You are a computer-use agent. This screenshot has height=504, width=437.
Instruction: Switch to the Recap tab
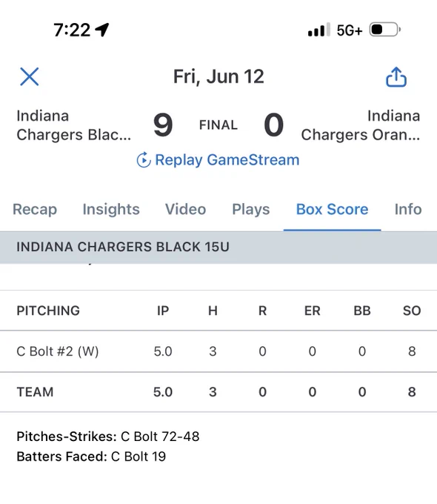(x=35, y=210)
